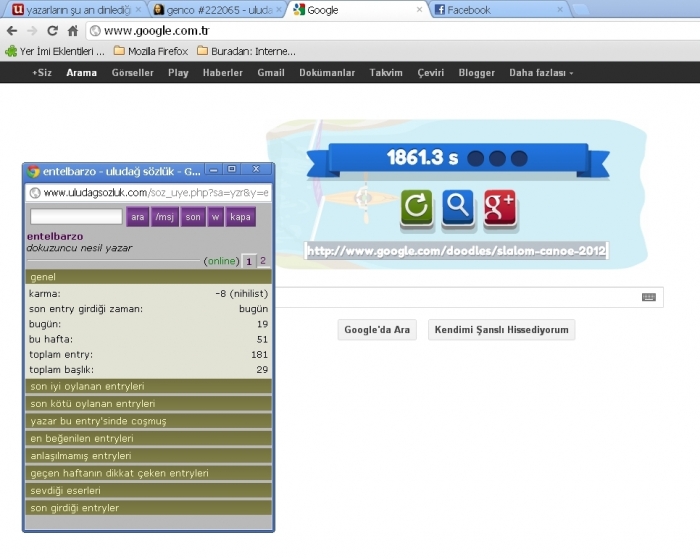
Task: Click the www.google.com.tr address bar
Action: tap(393, 31)
